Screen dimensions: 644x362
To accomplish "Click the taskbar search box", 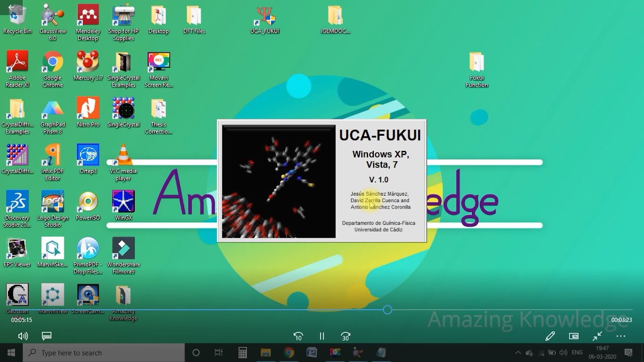I will (x=104, y=352).
